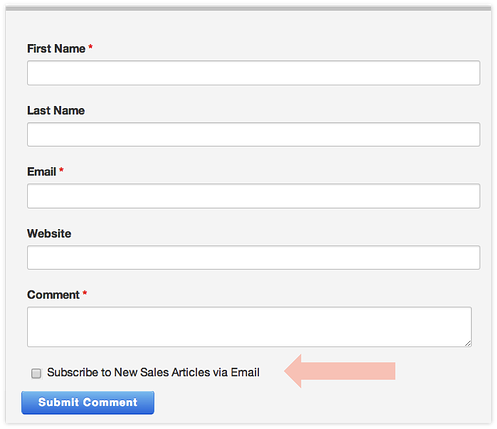
Task: Click the Email input field
Action: tap(253, 196)
